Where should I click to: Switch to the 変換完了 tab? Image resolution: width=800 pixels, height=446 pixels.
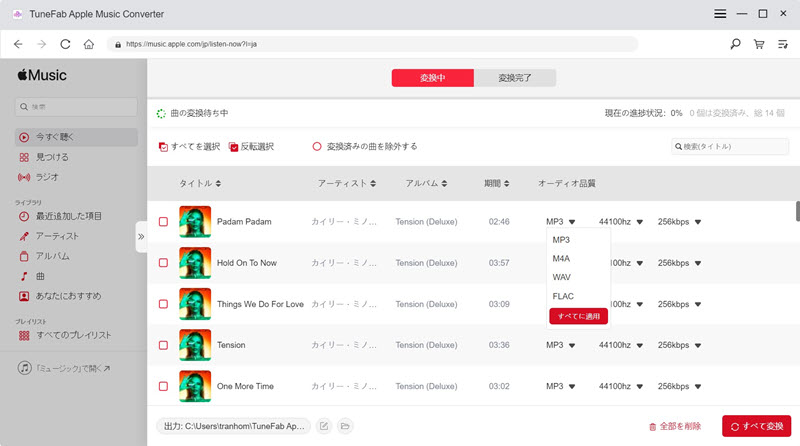pyautogui.click(x=515, y=78)
